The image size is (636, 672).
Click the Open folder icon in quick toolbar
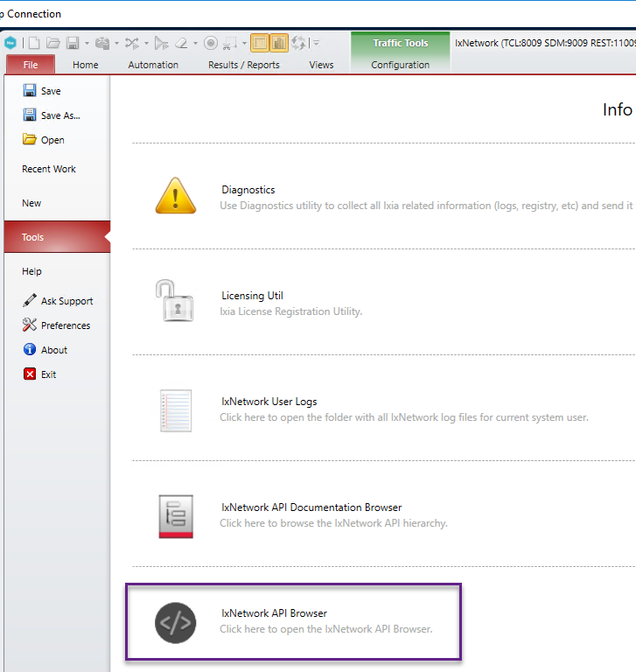(x=53, y=43)
